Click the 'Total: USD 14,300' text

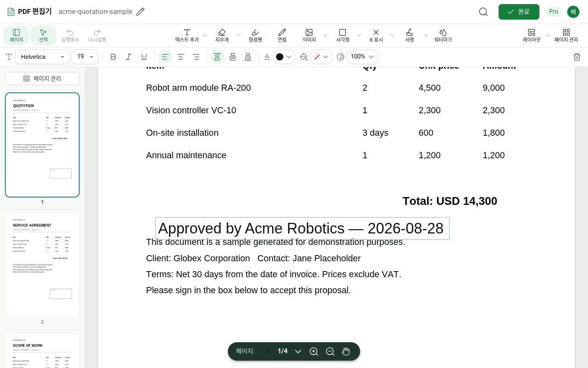pos(450,201)
